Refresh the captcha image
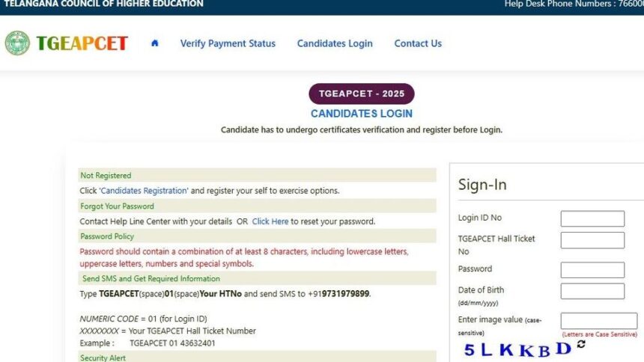The width and height of the screenshot is (644, 362). pos(581,345)
